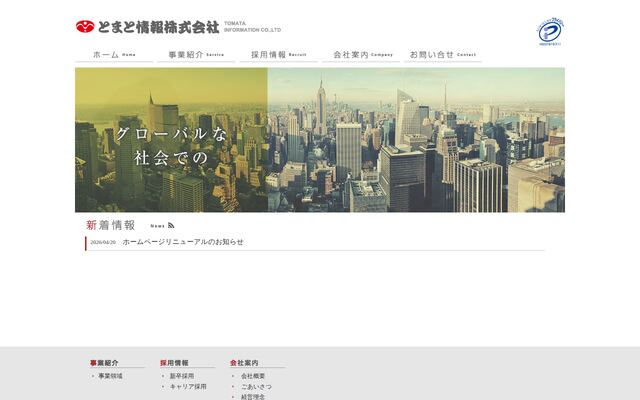
Task: Open footer 会社概要 link
Action: point(253,376)
